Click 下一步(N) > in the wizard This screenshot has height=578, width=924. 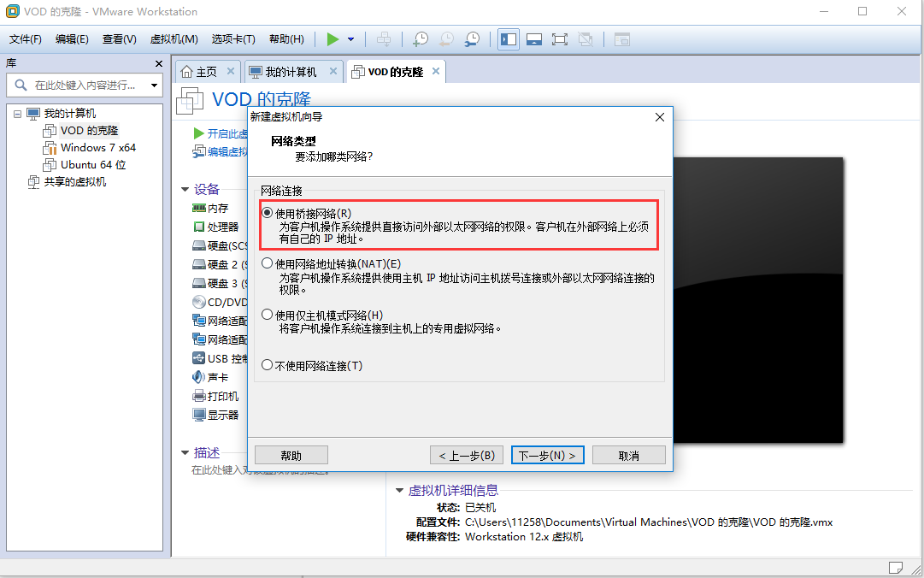pos(547,456)
